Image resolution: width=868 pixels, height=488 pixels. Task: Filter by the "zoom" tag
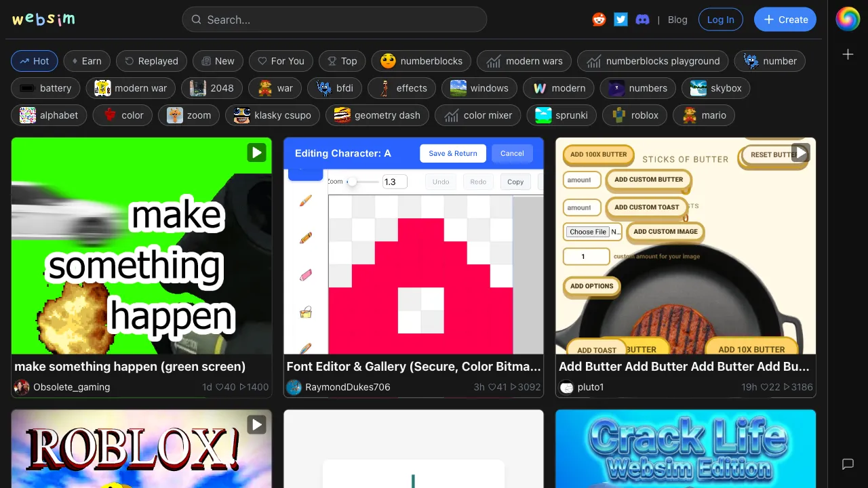[189, 115]
